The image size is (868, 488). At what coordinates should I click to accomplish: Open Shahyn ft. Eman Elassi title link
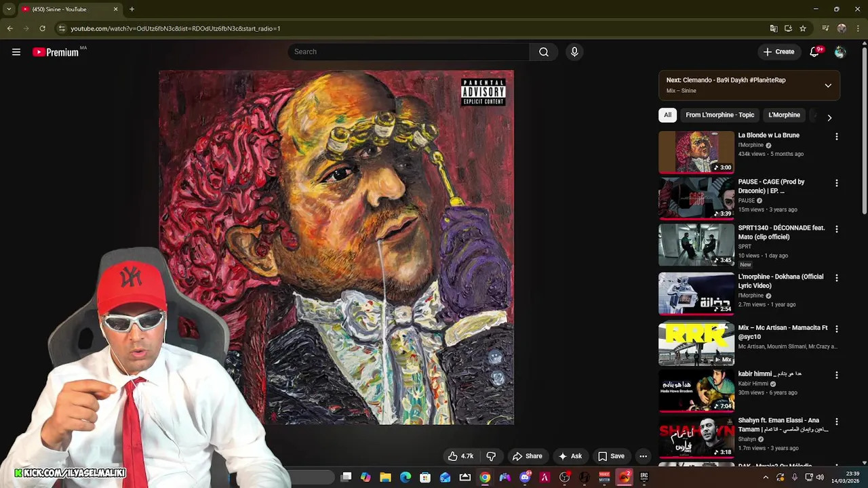coord(783,425)
